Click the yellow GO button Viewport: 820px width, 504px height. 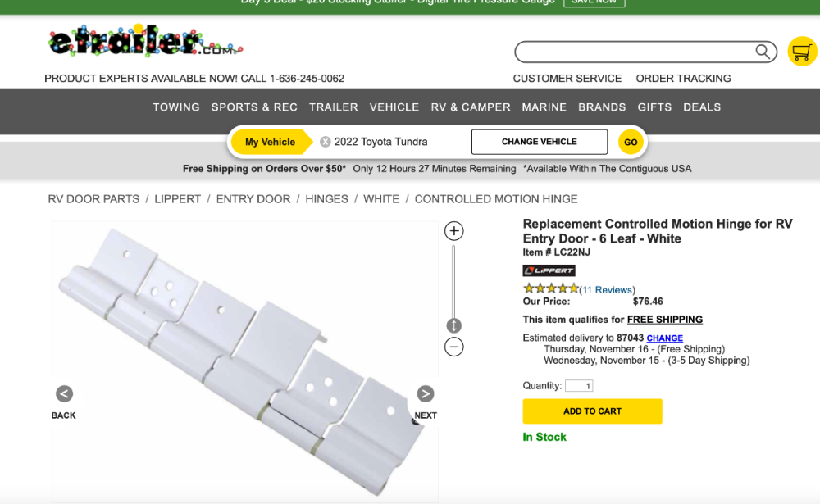(x=631, y=143)
